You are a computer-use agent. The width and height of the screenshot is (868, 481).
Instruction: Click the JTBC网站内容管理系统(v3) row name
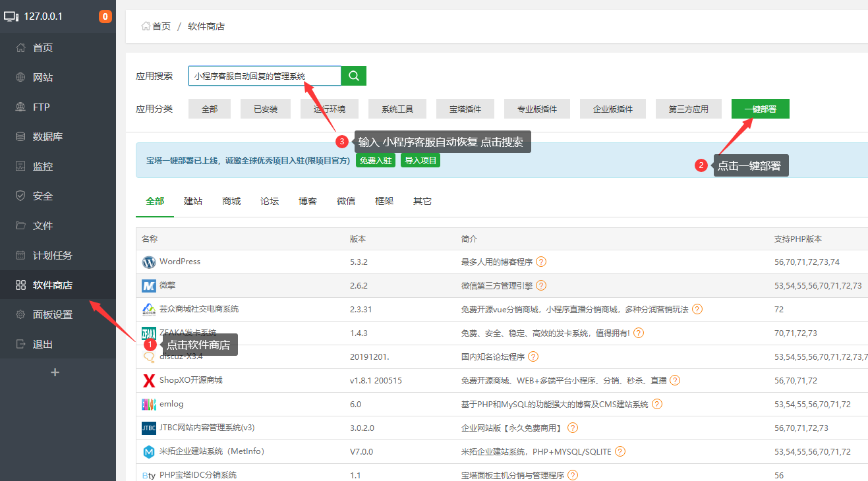point(207,428)
